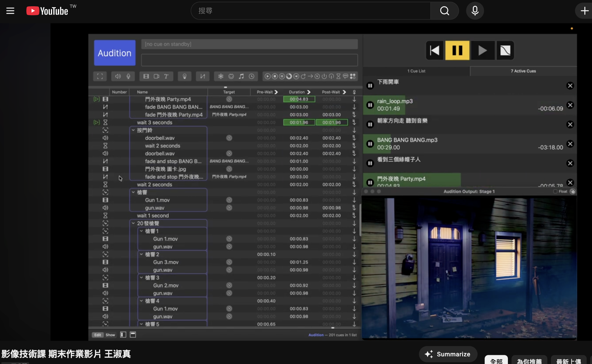Viewport: 592px width, 364px height.
Task: Toggle the Float checkbox in Audition Output
Action: [555, 191]
